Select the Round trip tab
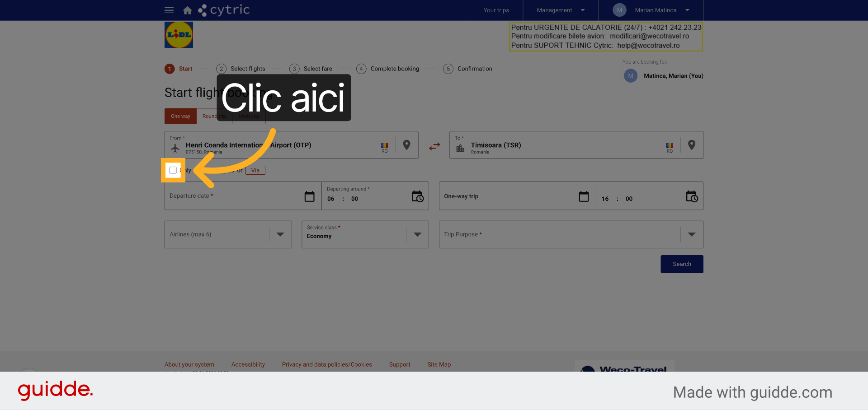868x410 pixels. (x=214, y=116)
